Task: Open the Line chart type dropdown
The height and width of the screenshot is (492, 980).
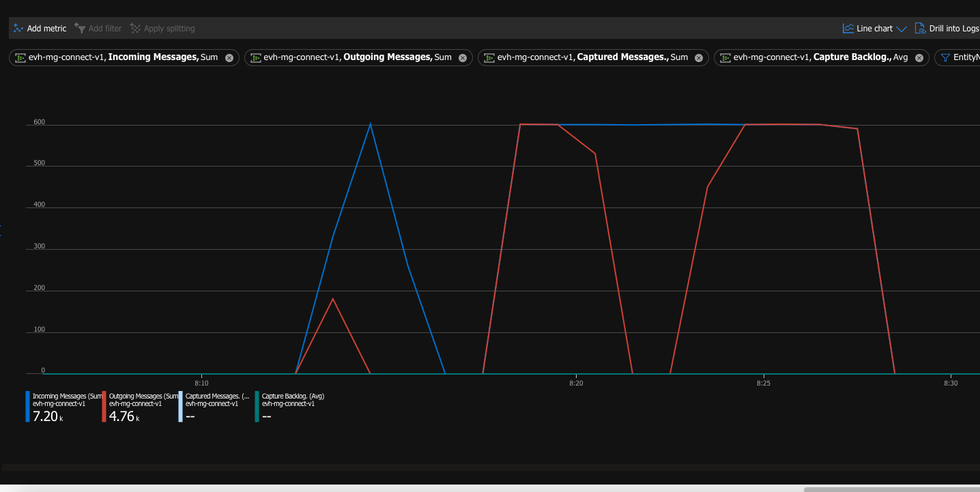Action: 902,28
